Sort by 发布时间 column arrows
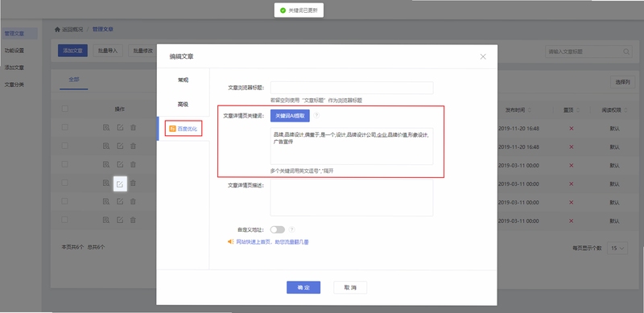The width and height of the screenshot is (644, 313). click(x=529, y=110)
